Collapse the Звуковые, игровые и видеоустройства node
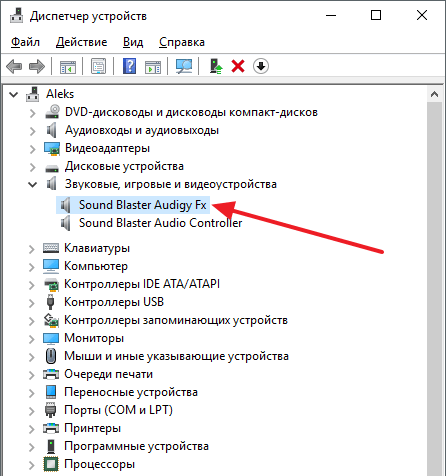This screenshot has height=476, width=446. point(32,184)
